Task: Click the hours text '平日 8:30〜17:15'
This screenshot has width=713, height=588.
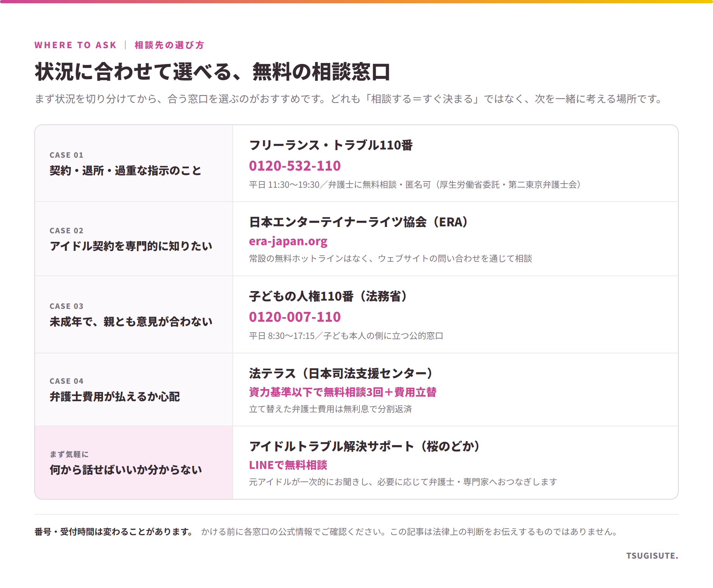Action: click(x=282, y=336)
